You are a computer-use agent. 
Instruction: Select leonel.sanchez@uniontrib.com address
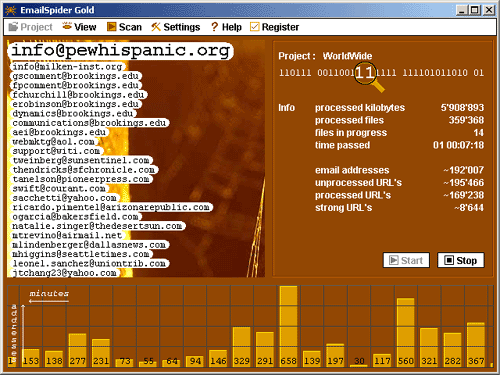(x=90, y=263)
